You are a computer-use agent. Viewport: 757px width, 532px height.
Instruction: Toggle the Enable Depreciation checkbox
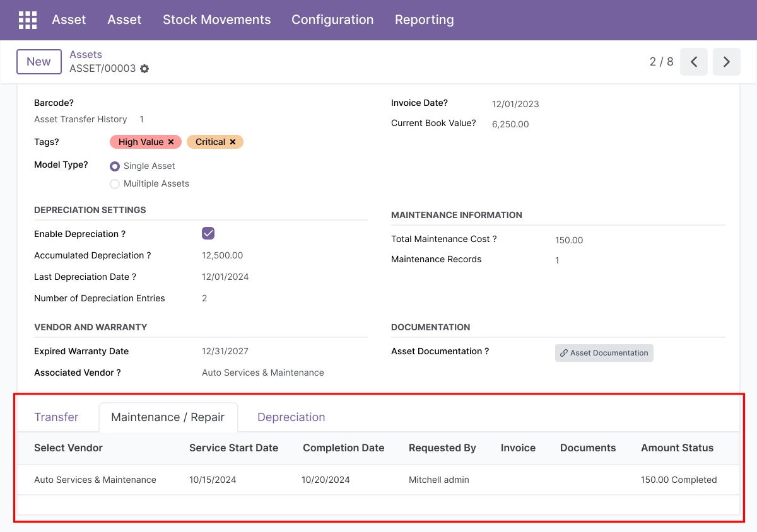click(208, 233)
